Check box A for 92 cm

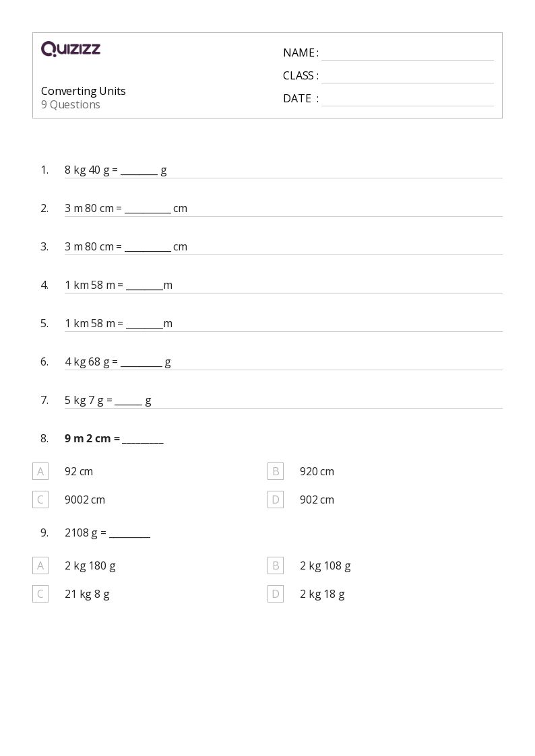pos(40,471)
